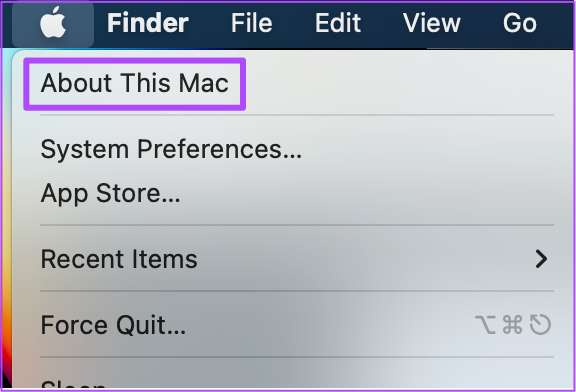The image size is (576, 392).
Task: Click the Recent Items submenu chevron arrow
Action: click(x=541, y=259)
